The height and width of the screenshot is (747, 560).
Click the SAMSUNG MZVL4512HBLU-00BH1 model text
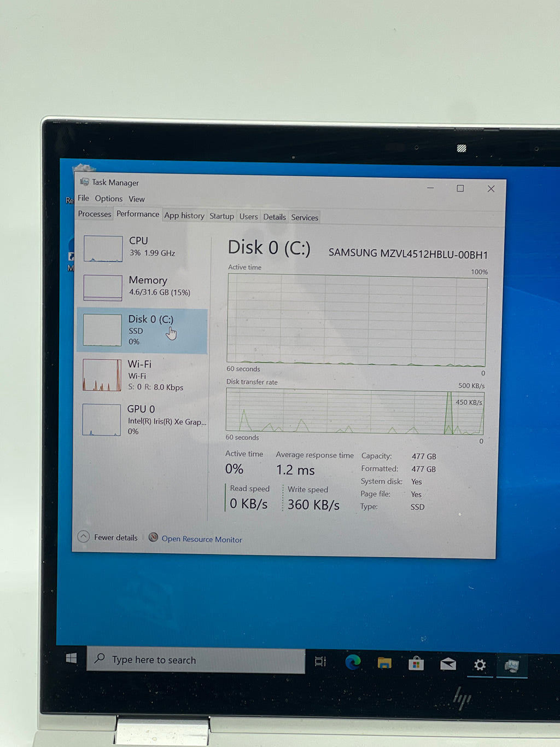tap(408, 253)
